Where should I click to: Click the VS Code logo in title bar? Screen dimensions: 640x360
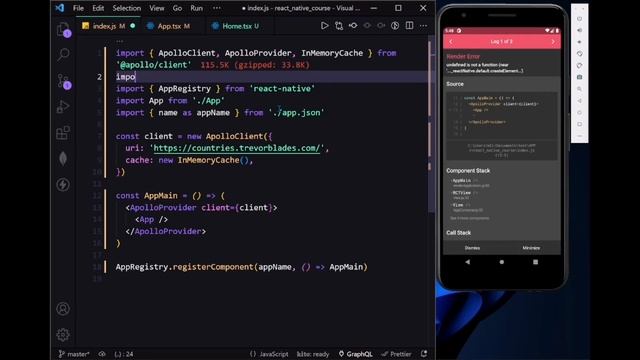point(60,8)
